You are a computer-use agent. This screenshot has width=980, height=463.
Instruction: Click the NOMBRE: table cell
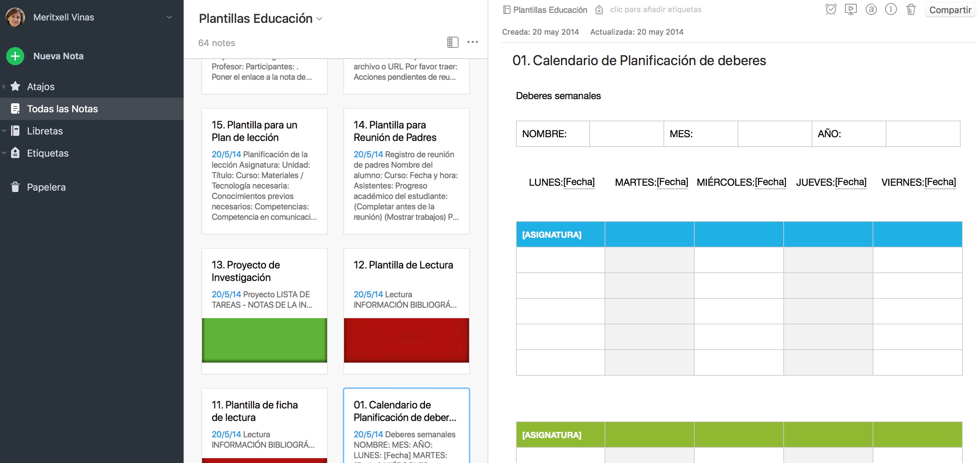(x=553, y=134)
